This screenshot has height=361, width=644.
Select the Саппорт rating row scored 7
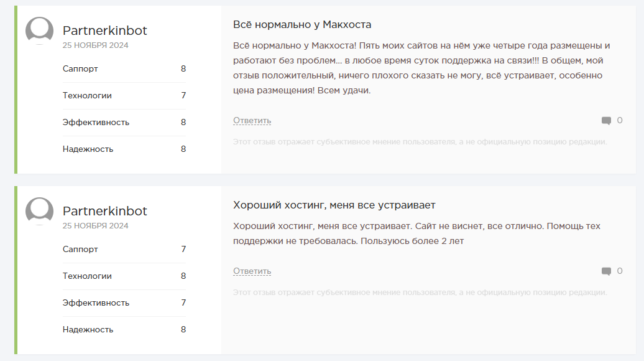pos(124,249)
